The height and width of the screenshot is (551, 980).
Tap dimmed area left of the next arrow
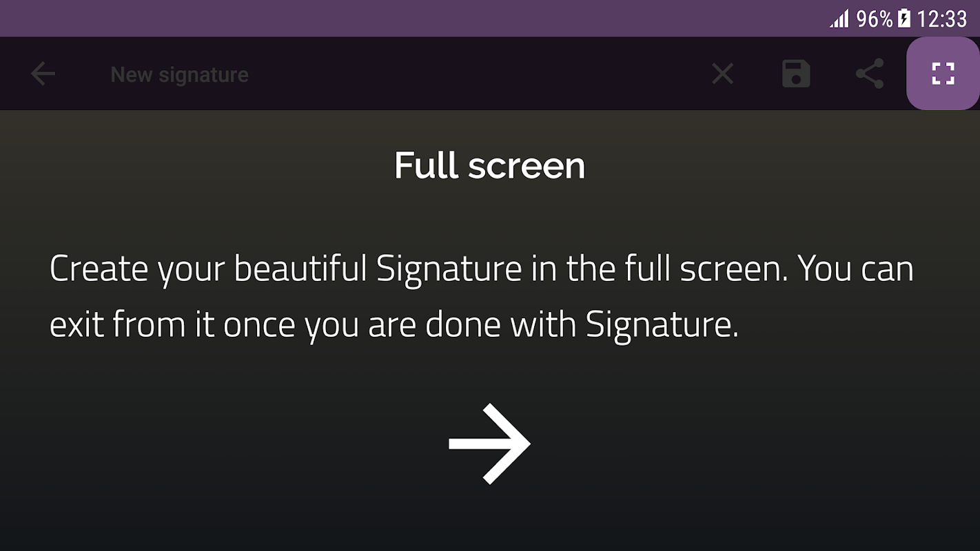241,444
